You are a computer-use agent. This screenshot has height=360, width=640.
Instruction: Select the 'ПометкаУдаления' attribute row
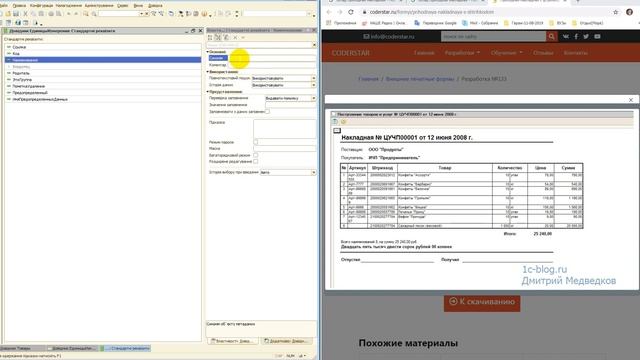pyautogui.click(x=102, y=86)
